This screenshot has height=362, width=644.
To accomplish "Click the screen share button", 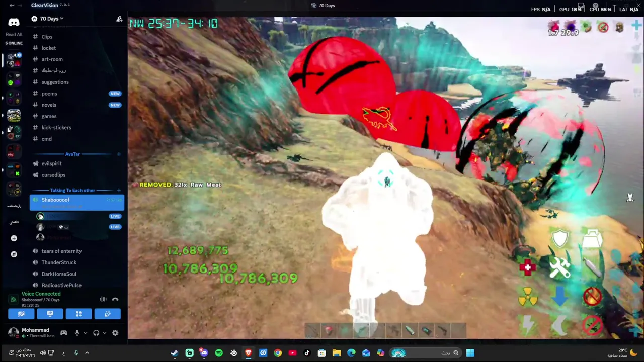I will point(50,314).
